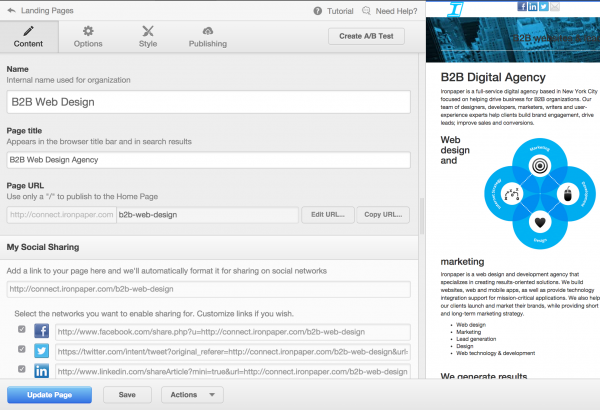Switch to the Publishing tab
Screen dimensions: 600x410
208,37
